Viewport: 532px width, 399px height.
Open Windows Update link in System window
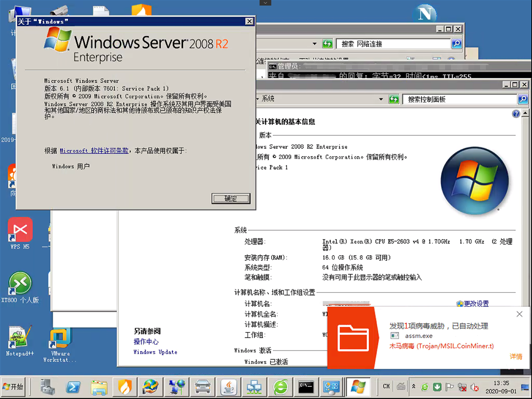[155, 352]
